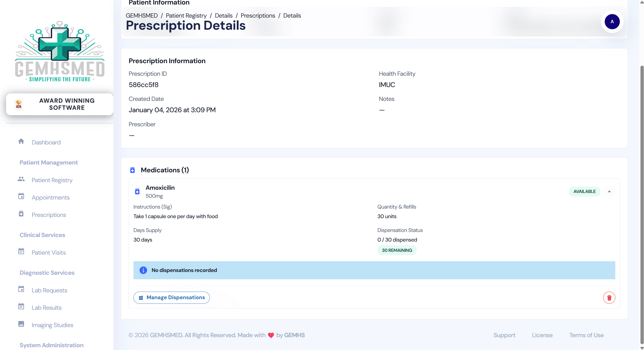The width and height of the screenshot is (644, 350).
Task: Click the trophy icon in award banner
Action: pos(19,104)
